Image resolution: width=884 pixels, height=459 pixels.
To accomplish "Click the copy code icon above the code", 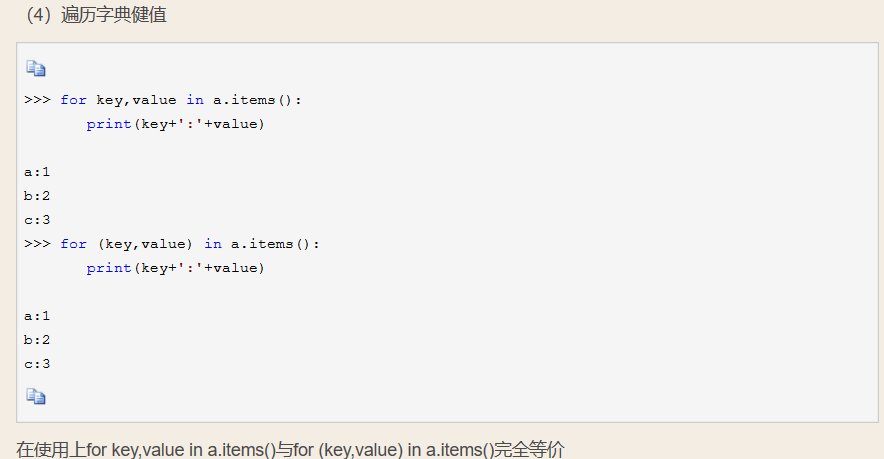I will (x=36, y=69).
